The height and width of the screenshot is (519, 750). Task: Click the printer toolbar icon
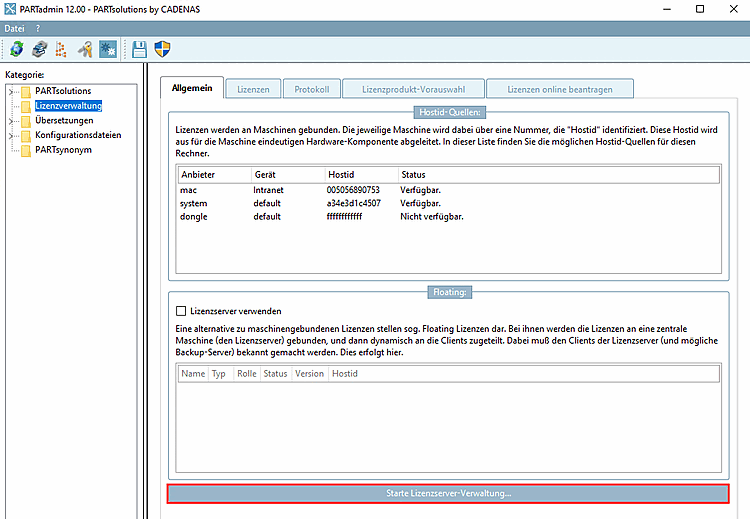[x=38, y=49]
